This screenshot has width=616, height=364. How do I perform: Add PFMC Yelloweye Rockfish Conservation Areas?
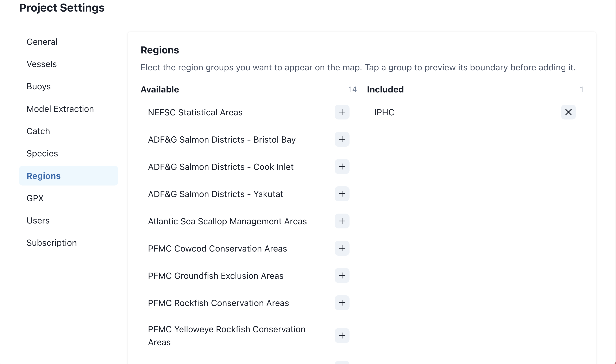pos(342,336)
